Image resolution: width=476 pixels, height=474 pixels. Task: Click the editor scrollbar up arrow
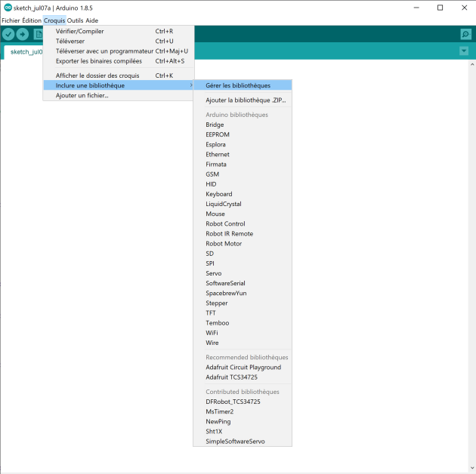[472, 64]
